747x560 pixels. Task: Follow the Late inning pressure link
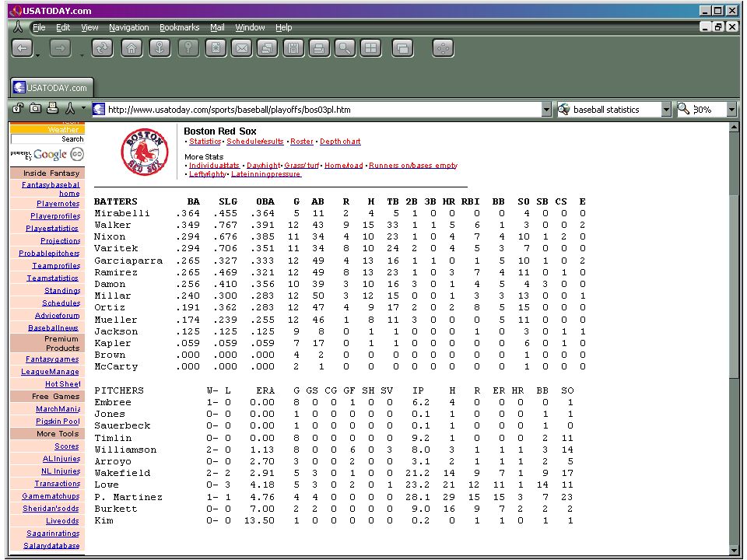(266, 173)
